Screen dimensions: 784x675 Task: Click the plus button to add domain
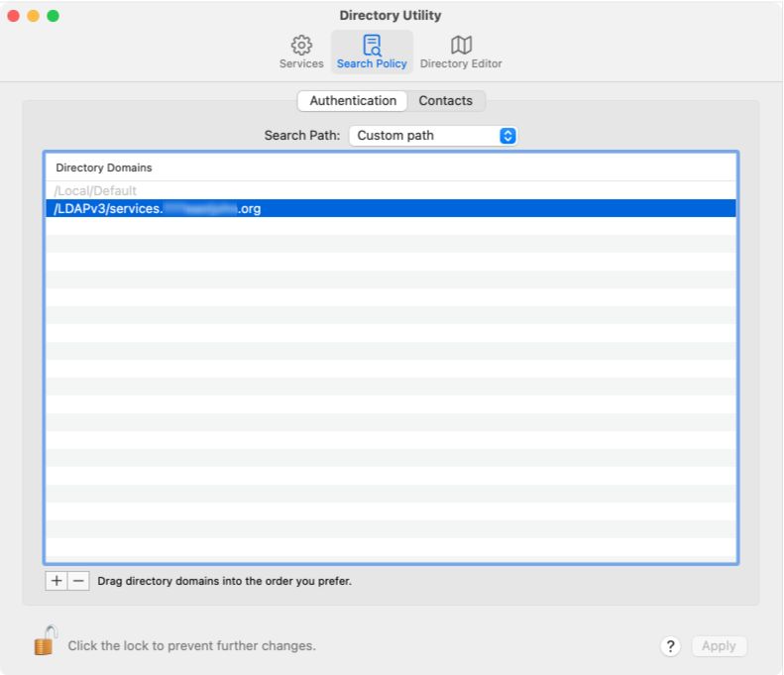coord(56,581)
